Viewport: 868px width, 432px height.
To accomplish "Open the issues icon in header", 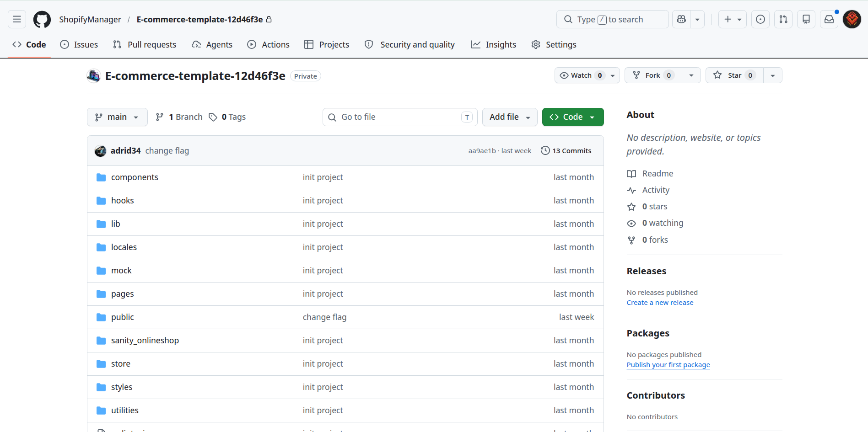I will [x=760, y=19].
